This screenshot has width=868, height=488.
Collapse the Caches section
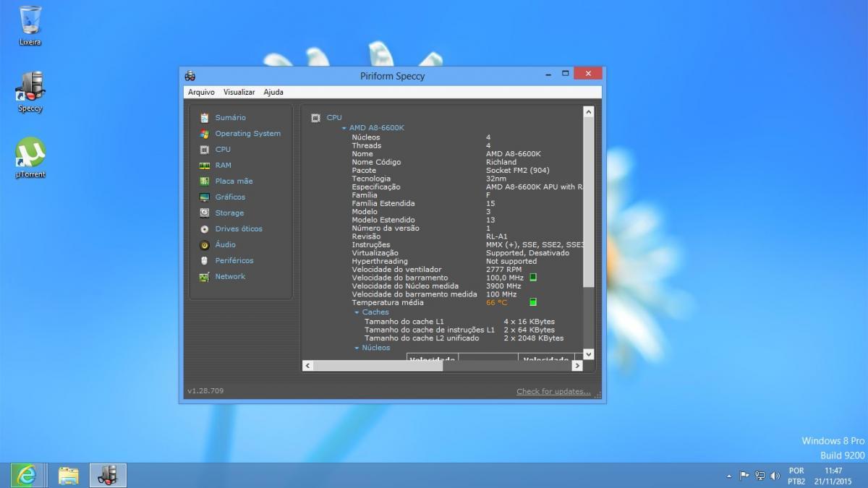[x=357, y=312]
